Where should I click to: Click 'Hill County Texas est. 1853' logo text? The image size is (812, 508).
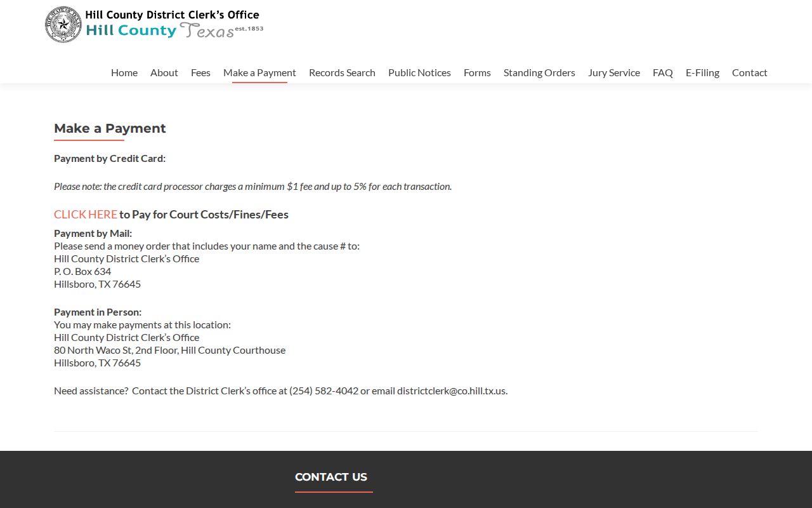pos(174,30)
